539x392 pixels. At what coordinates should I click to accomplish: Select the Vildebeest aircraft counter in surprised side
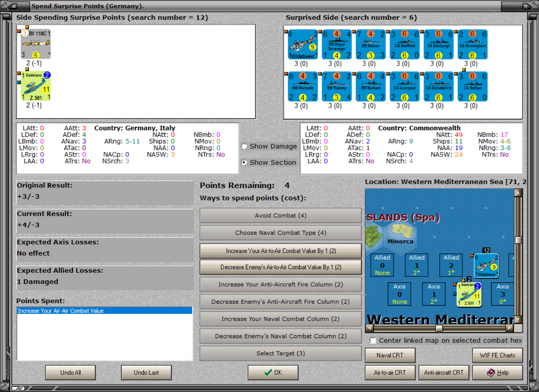coord(303,44)
